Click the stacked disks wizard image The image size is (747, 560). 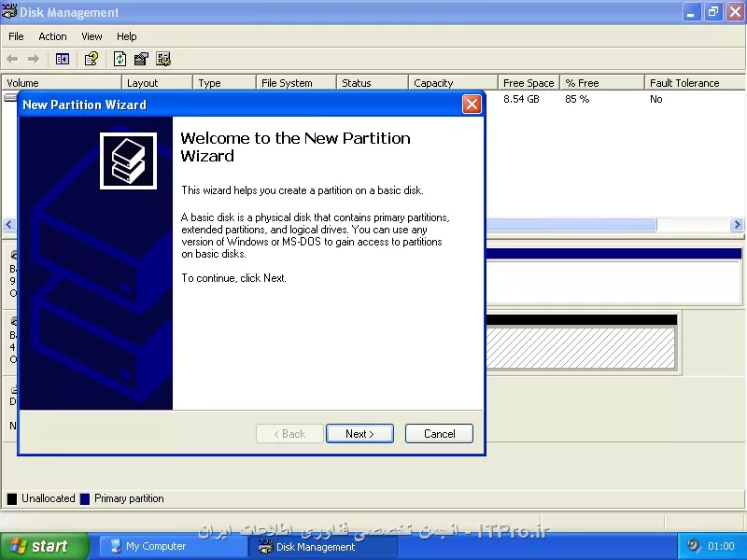128,161
